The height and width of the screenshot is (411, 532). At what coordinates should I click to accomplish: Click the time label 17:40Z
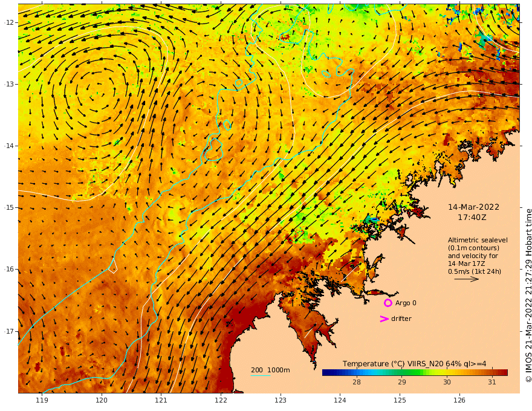tap(472, 218)
